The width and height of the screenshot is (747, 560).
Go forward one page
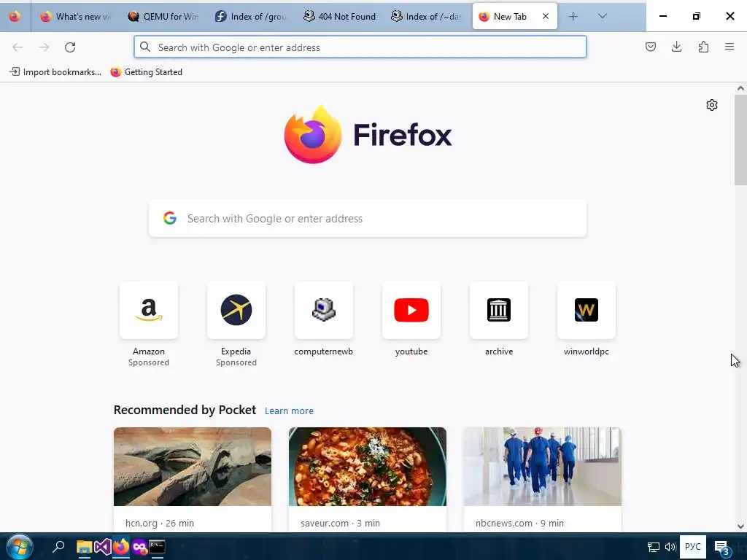point(44,47)
